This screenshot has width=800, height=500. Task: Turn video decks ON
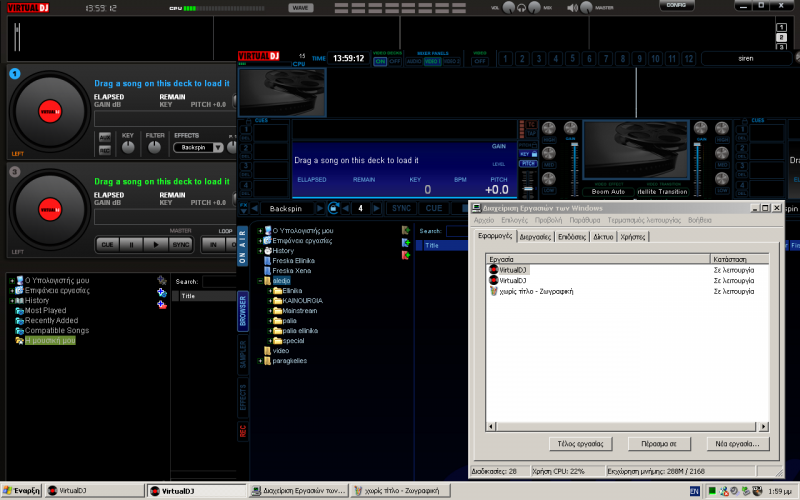(x=380, y=61)
